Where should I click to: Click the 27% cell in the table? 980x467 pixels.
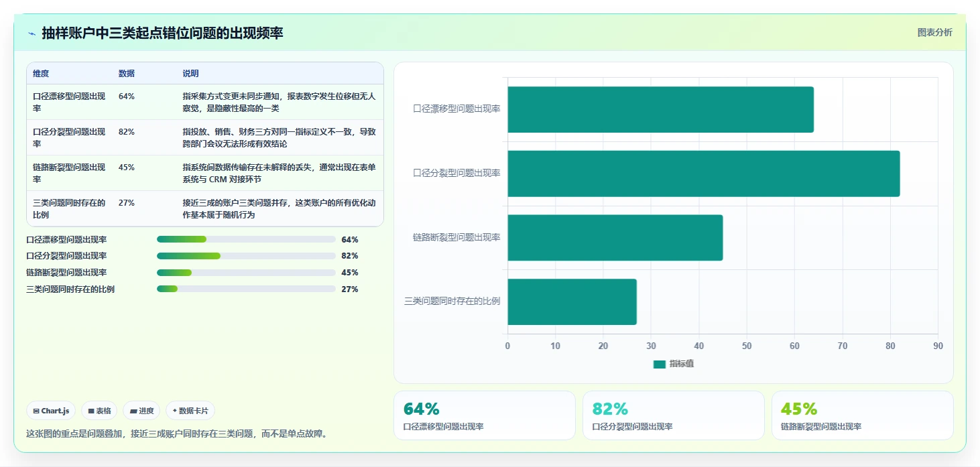pyautogui.click(x=127, y=203)
